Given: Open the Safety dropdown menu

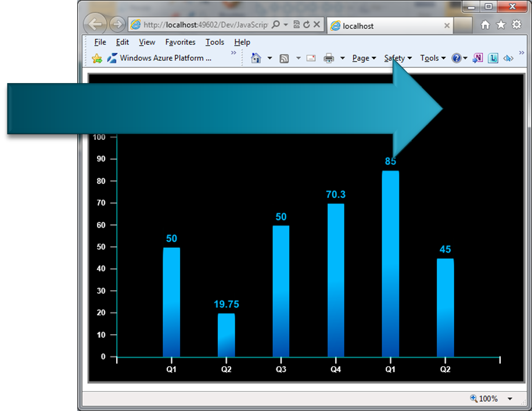Looking at the screenshot, I should (x=398, y=58).
